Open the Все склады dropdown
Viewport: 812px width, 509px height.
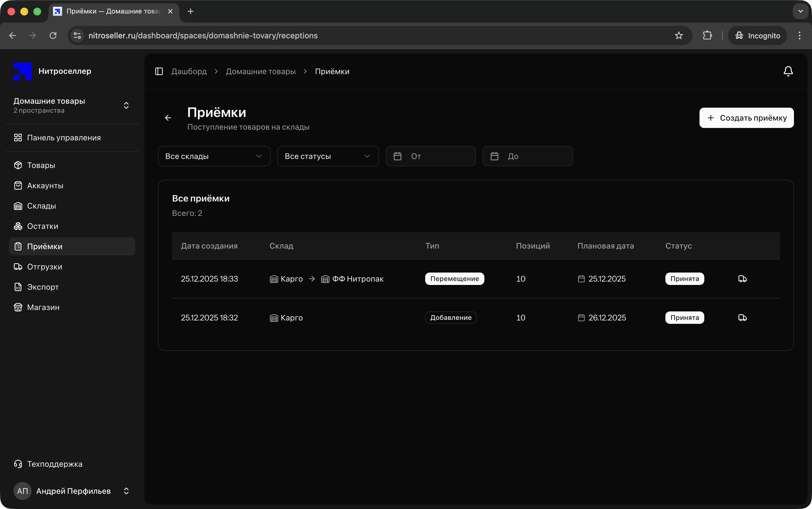point(214,156)
